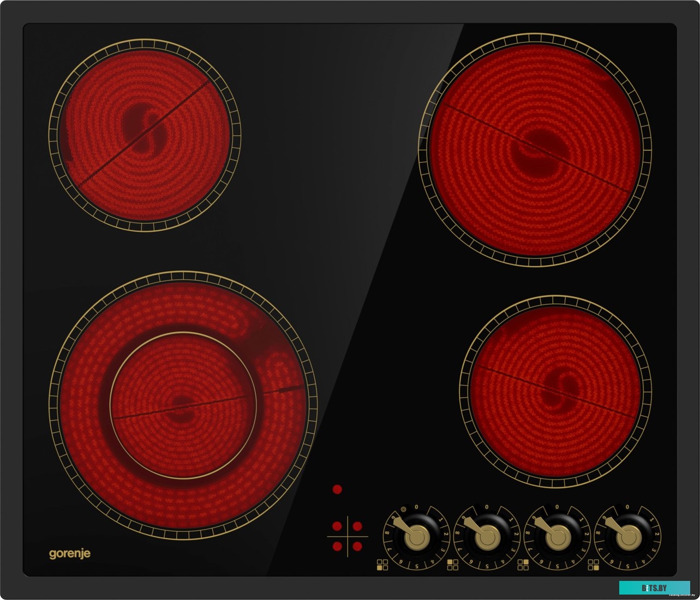The image size is (700, 600).
Task: Click the second brass knob from left
Action: coord(487,537)
